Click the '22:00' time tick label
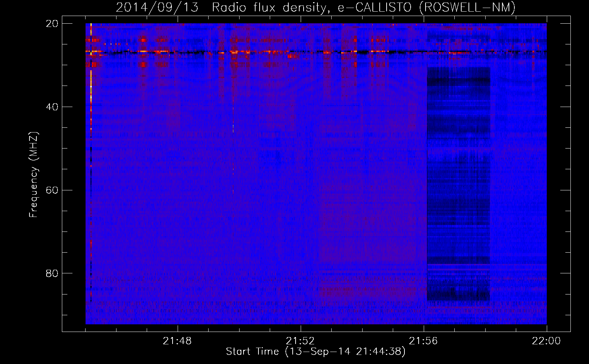The image size is (589, 364). click(x=546, y=341)
